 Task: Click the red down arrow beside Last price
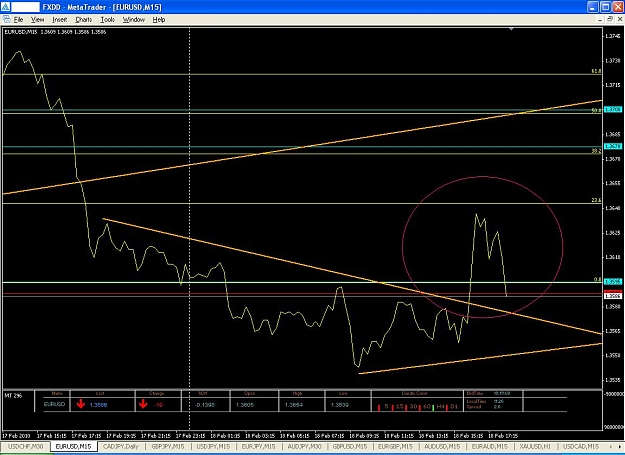(81, 404)
